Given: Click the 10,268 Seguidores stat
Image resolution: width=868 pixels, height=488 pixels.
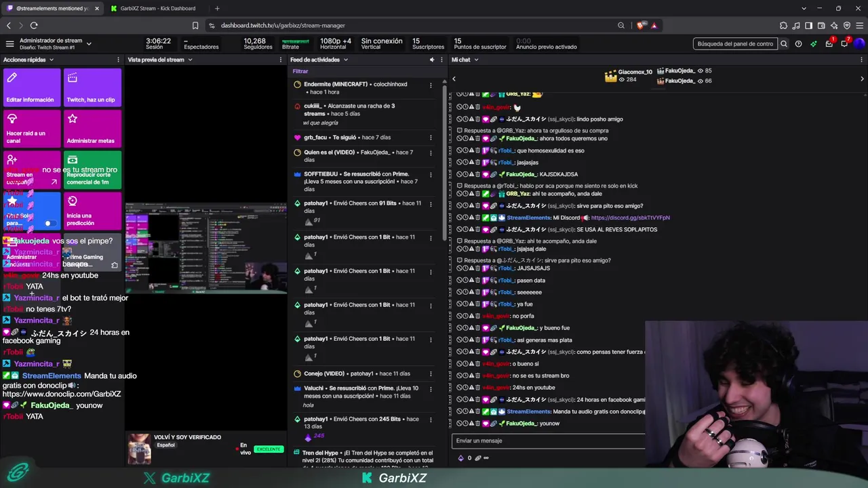Looking at the screenshot, I should tap(258, 44).
